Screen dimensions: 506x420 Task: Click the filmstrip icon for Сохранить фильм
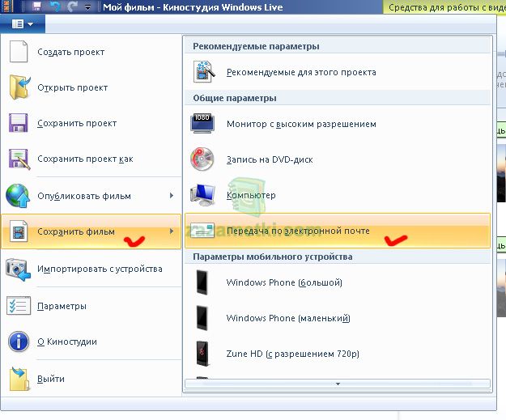tap(19, 231)
